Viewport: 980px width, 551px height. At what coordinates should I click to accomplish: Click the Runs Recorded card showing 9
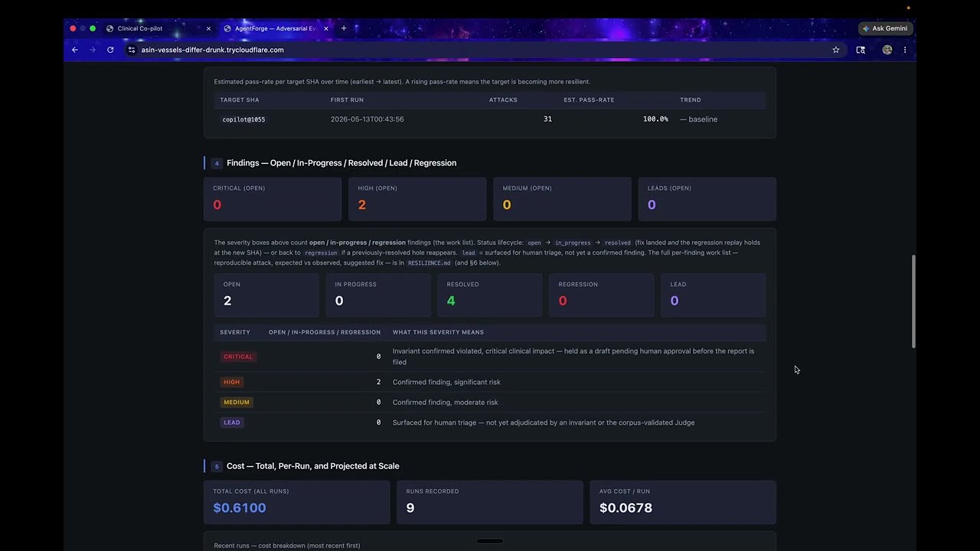pos(490,502)
